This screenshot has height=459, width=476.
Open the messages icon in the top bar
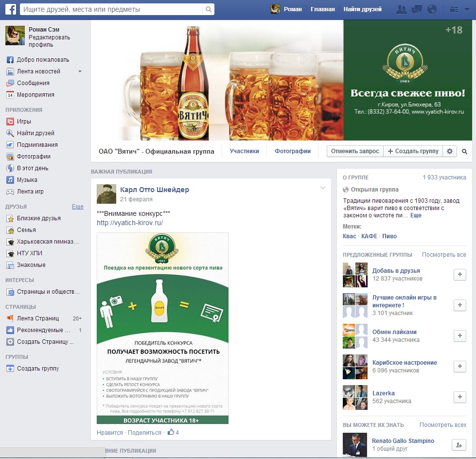coord(417,9)
